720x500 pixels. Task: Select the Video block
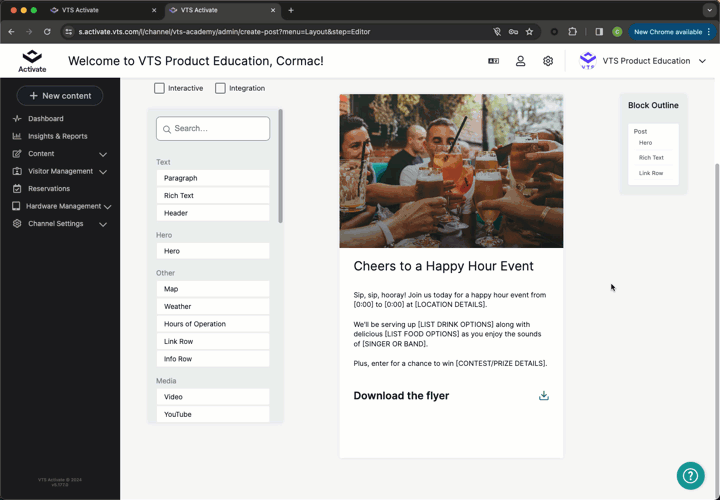[213, 397]
